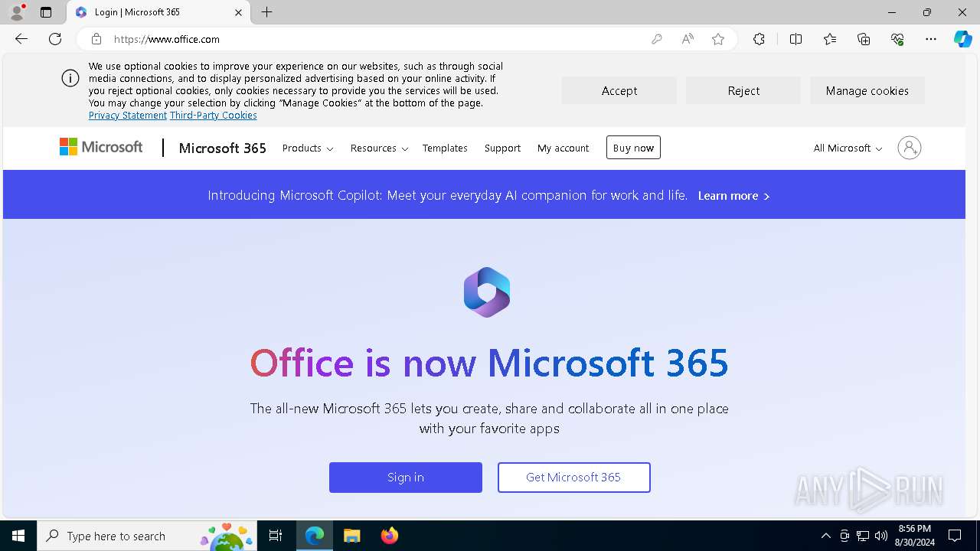Viewport: 980px width, 551px height.
Task: Open the Third-Party Cookies link
Action: [x=214, y=116]
